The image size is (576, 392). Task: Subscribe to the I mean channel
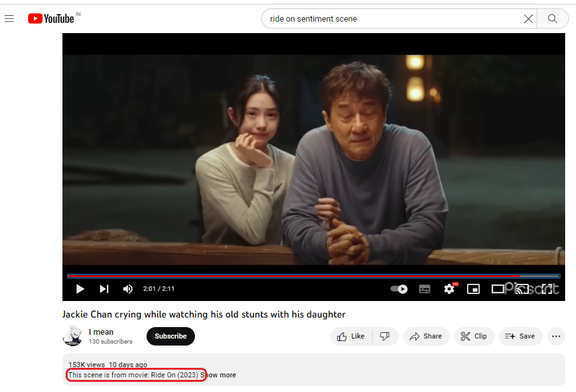(x=170, y=336)
